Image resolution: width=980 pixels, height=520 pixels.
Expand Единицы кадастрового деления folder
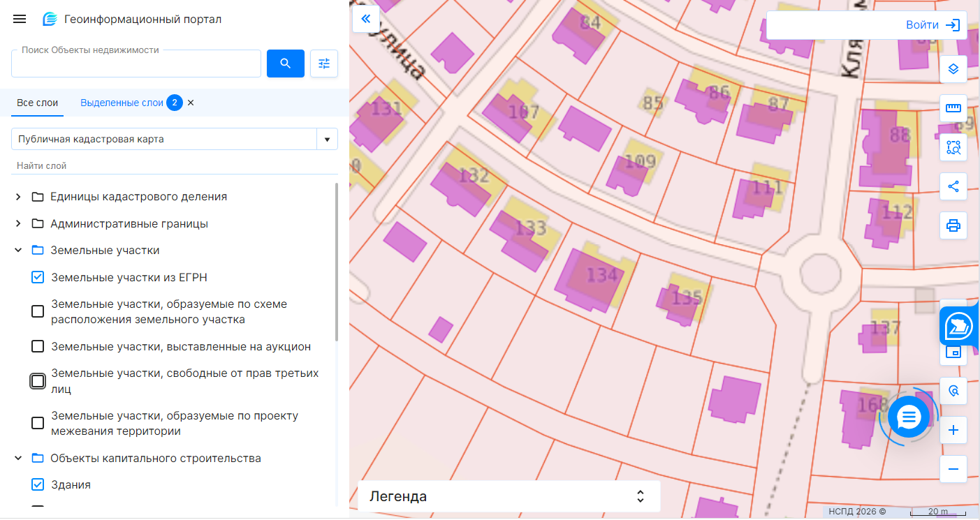[x=19, y=197]
